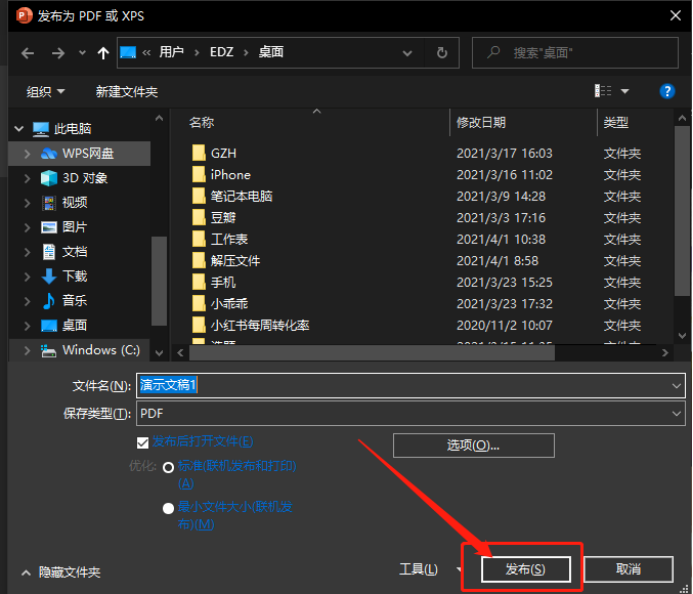Click the navigation pane scrollbar
This screenshot has width=693, height=594.
[159, 281]
